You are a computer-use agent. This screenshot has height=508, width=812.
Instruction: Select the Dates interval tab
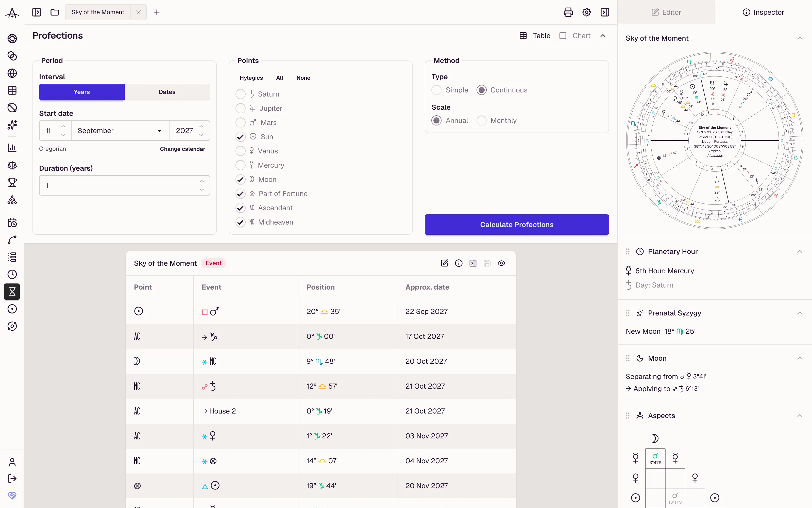click(167, 92)
